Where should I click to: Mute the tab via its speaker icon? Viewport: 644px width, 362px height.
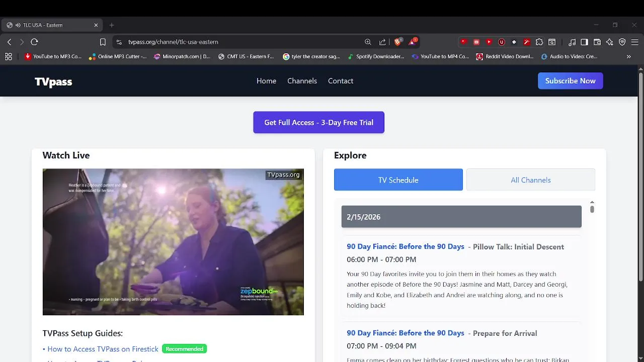pyautogui.click(x=18, y=25)
